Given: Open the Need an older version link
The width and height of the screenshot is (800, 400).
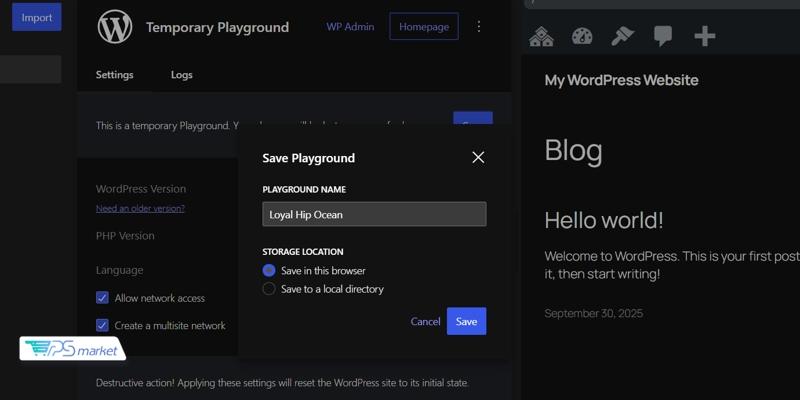Looking at the screenshot, I should [140, 208].
